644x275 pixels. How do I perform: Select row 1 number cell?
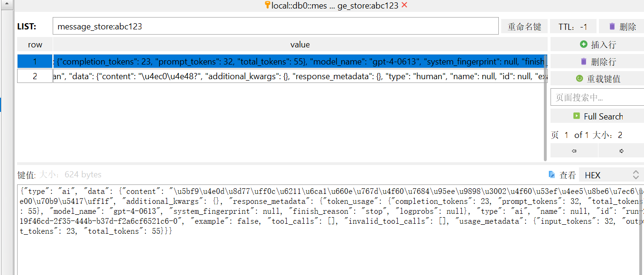coord(35,62)
